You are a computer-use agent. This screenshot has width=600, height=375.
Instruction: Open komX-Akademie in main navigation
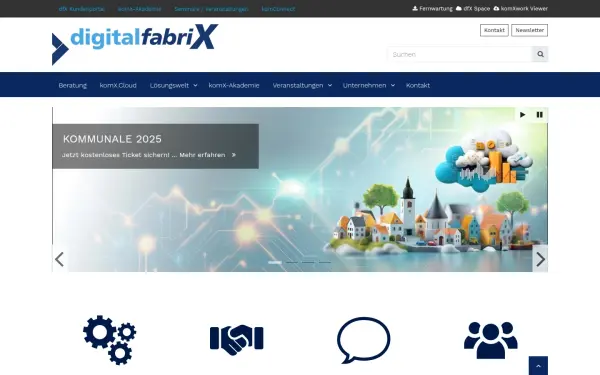click(x=234, y=85)
